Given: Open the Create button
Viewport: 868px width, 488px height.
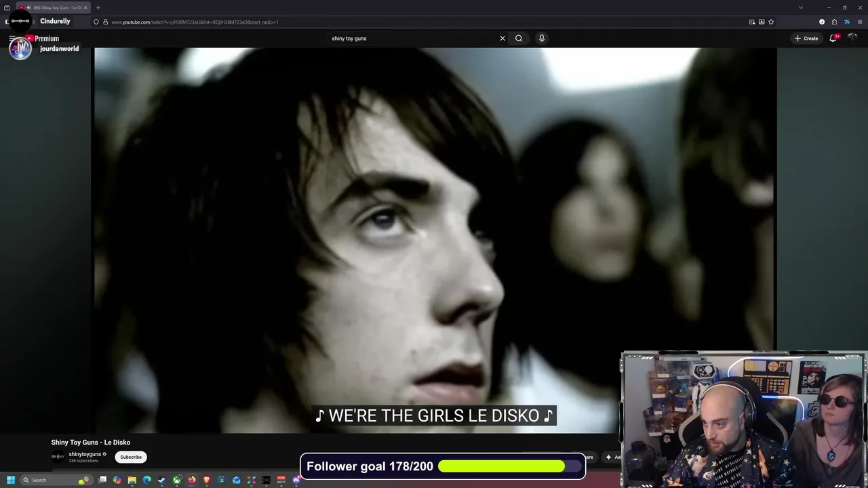Looking at the screenshot, I should 806,39.
